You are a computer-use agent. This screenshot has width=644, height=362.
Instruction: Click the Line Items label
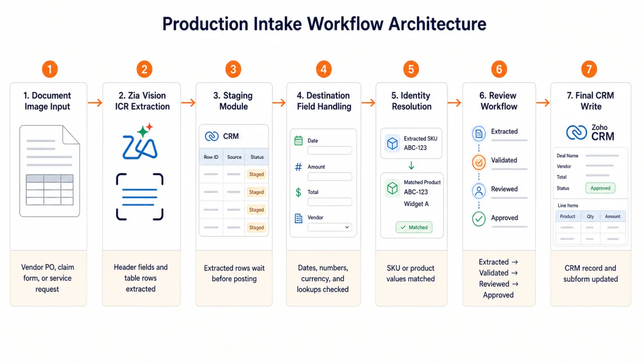[x=568, y=205]
